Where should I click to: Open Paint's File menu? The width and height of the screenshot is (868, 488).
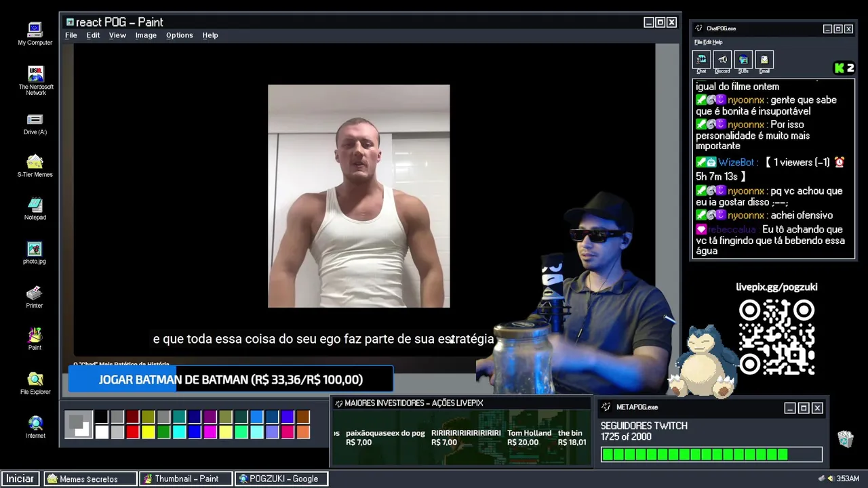[71, 35]
